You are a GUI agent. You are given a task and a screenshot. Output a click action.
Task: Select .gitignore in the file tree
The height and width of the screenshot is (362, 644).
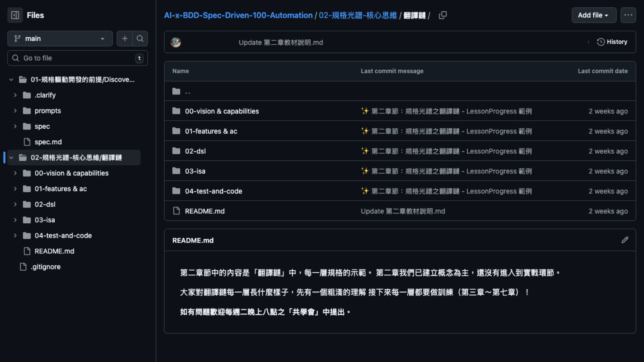click(45, 267)
